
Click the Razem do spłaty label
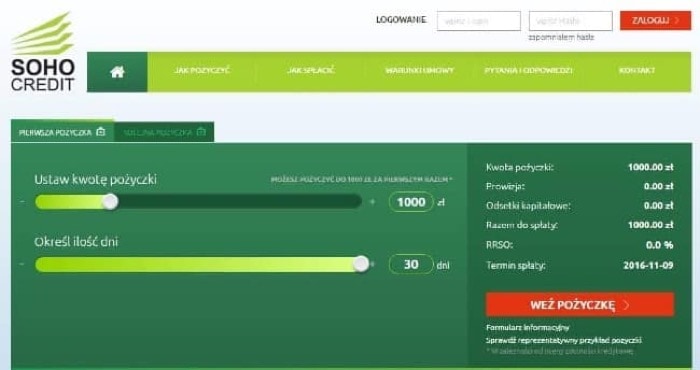(522, 225)
